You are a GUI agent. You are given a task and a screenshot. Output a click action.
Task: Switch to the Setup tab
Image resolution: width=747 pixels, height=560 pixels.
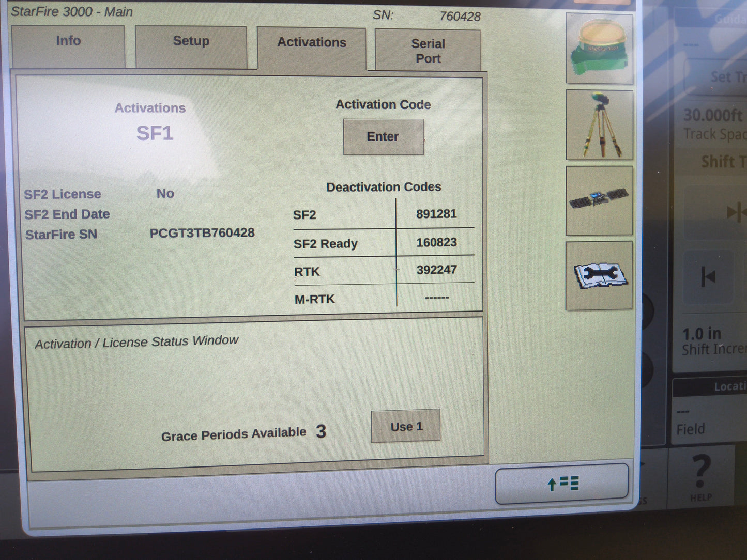coord(191,46)
